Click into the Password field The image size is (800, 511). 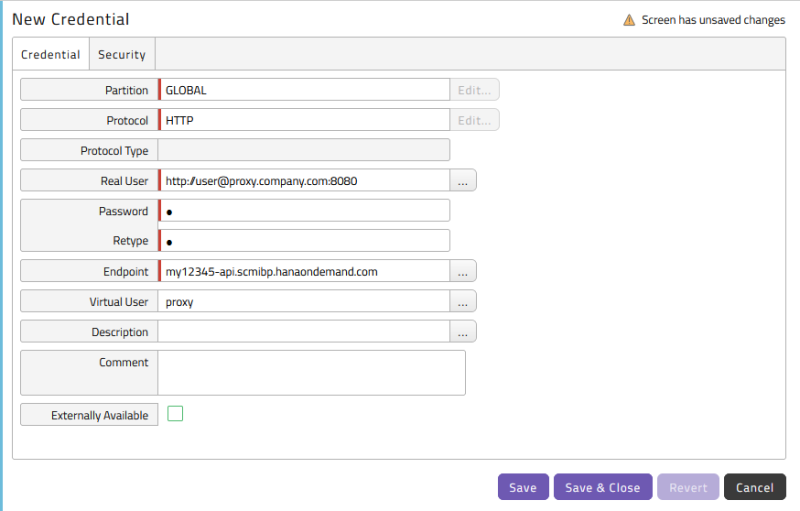click(x=304, y=211)
